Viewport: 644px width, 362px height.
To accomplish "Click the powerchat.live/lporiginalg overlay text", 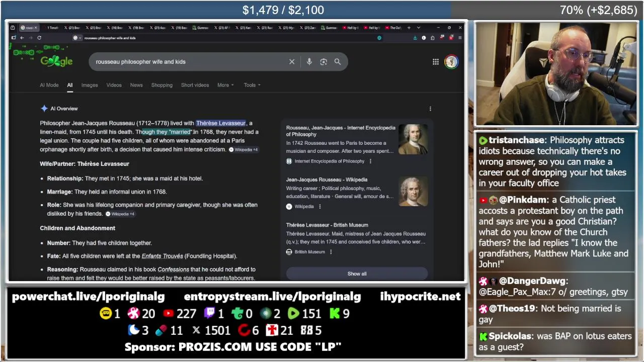I will (88, 297).
